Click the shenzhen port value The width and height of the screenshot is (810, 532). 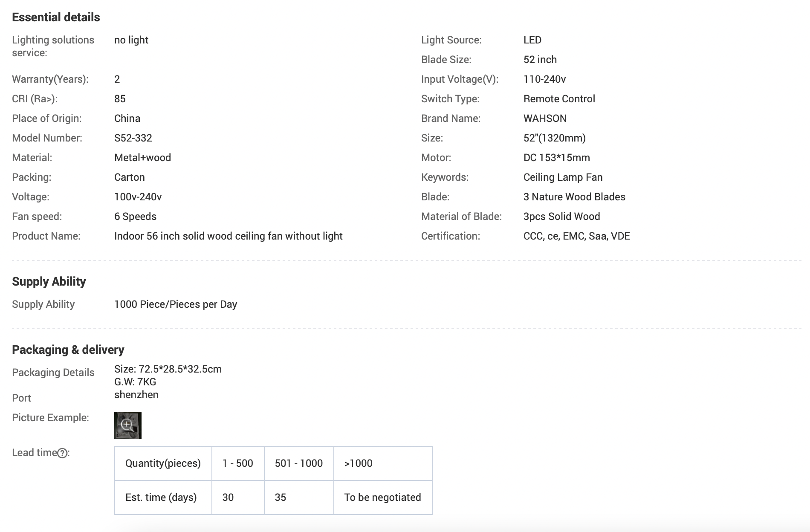(136, 395)
